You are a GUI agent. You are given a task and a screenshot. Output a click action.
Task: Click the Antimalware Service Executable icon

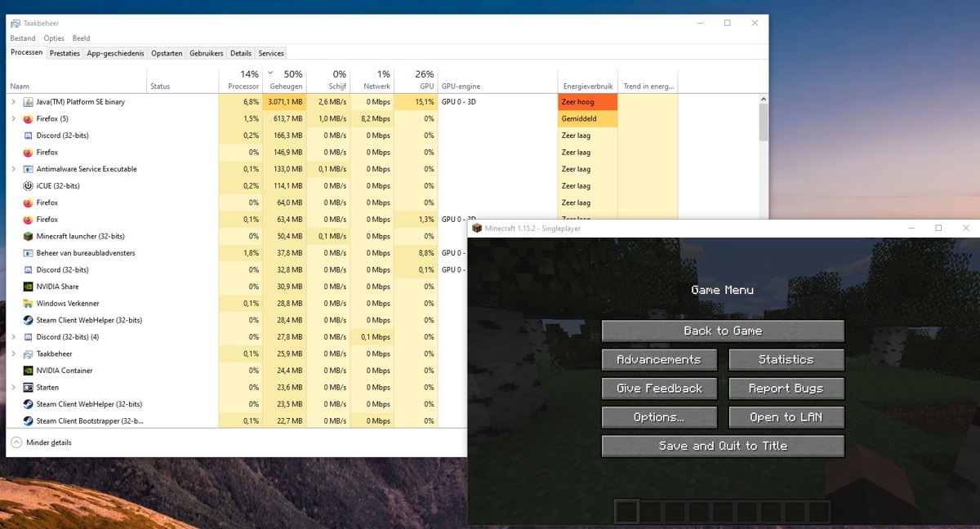point(29,169)
